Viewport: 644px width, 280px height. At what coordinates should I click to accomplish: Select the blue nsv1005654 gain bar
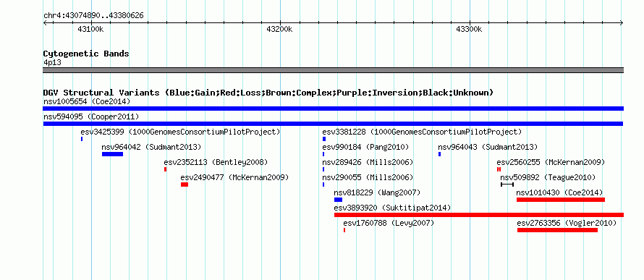click(333, 109)
